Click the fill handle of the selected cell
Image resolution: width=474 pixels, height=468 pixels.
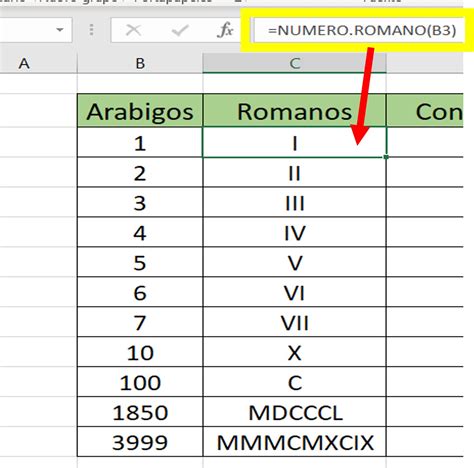(x=386, y=157)
